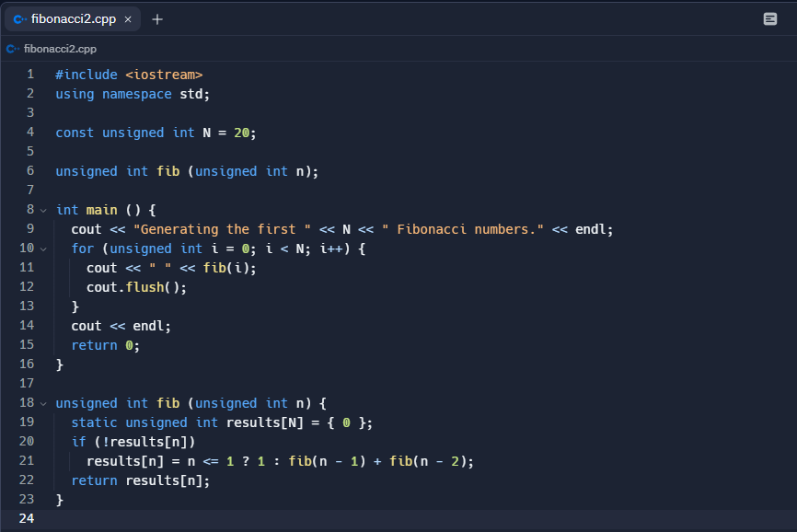The width and height of the screenshot is (797, 532).
Task: Collapse the for loop on line 10
Action: (x=44, y=249)
